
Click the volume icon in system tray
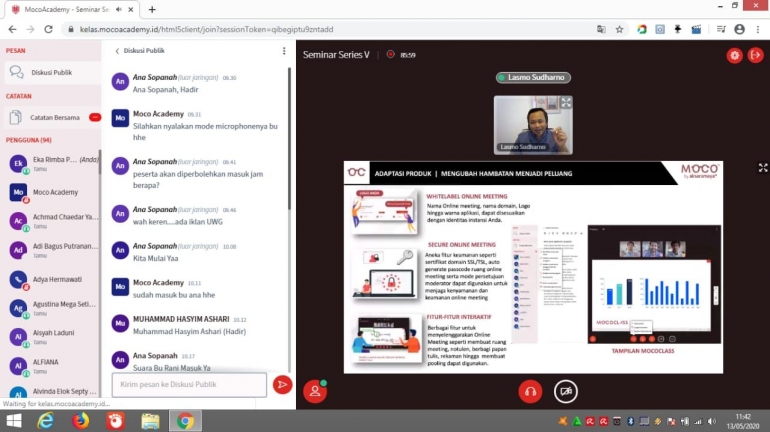click(712, 421)
